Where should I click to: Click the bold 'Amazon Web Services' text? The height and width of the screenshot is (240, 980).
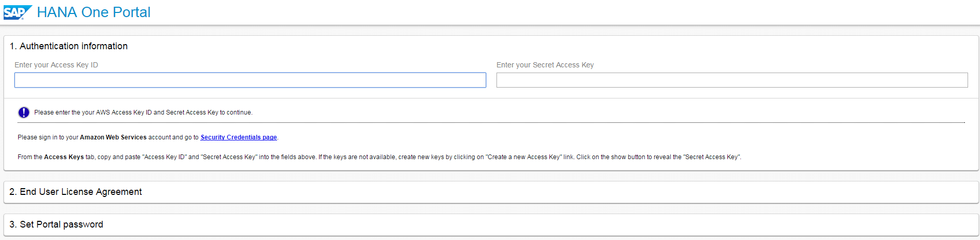(113, 137)
